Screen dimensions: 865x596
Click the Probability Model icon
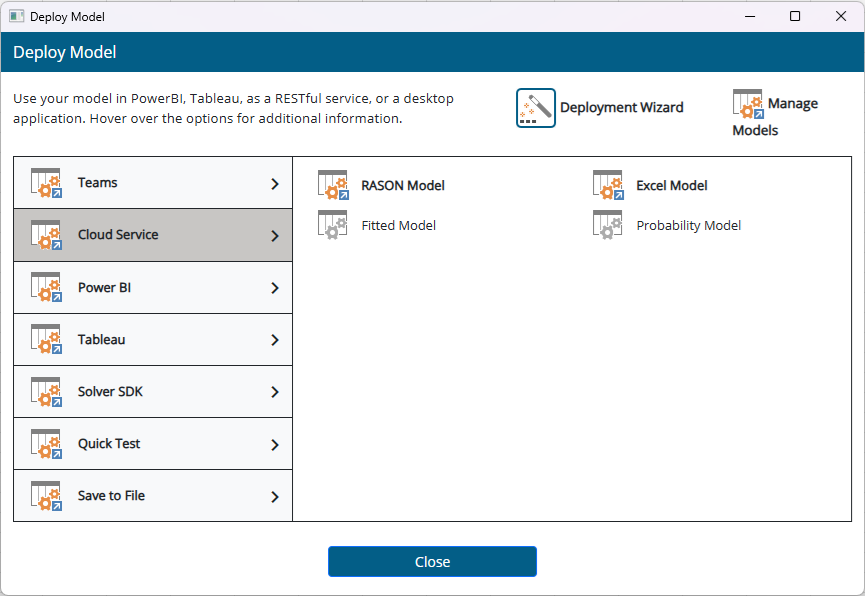[x=607, y=225]
